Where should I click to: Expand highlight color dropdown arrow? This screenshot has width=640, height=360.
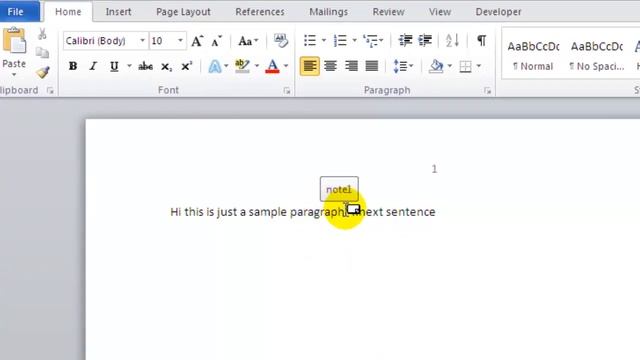click(x=257, y=66)
